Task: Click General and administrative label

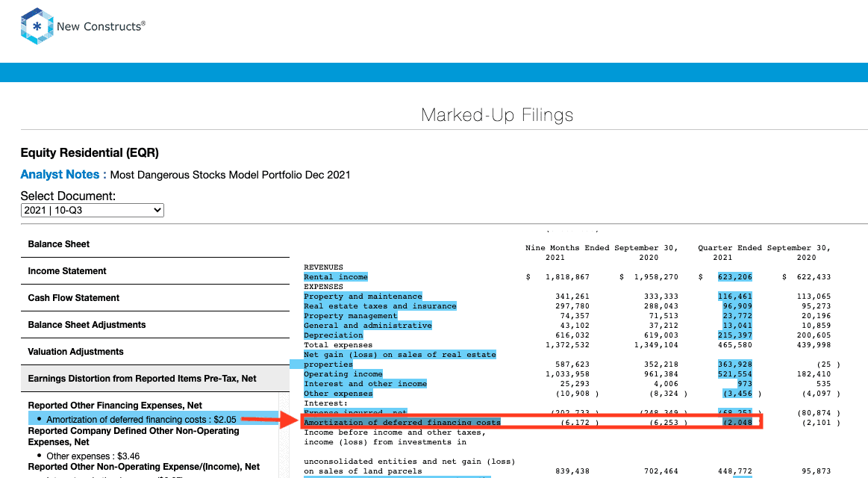Action: (367, 326)
